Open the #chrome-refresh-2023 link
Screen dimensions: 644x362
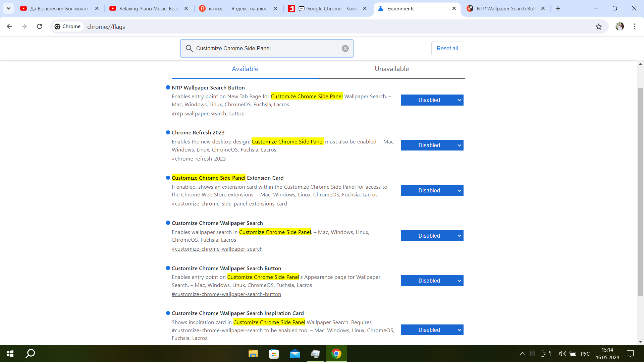[x=199, y=159]
